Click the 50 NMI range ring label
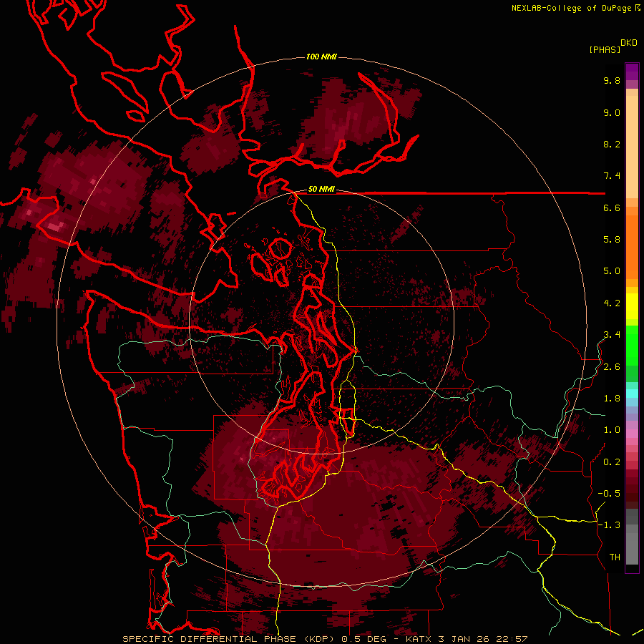This screenshot has height=644, width=644. [321, 190]
